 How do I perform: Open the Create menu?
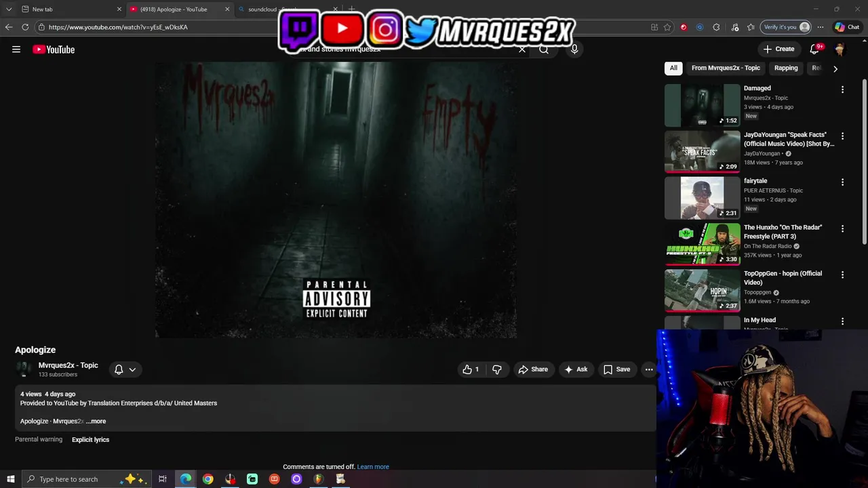pyautogui.click(x=778, y=49)
